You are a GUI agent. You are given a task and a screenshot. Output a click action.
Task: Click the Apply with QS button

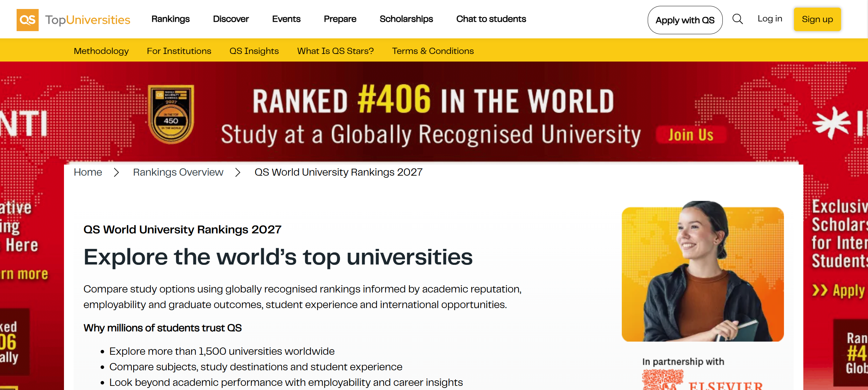685,20
